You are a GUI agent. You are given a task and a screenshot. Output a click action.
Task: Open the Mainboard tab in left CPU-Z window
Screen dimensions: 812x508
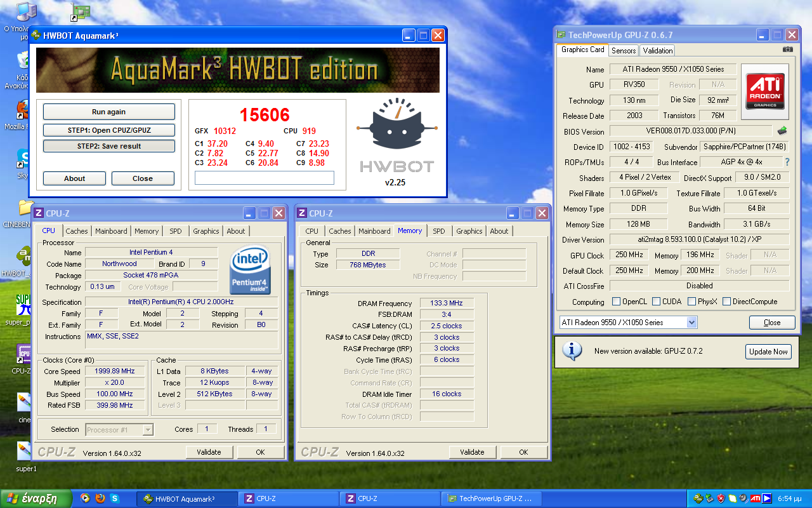pyautogui.click(x=111, y=231)
